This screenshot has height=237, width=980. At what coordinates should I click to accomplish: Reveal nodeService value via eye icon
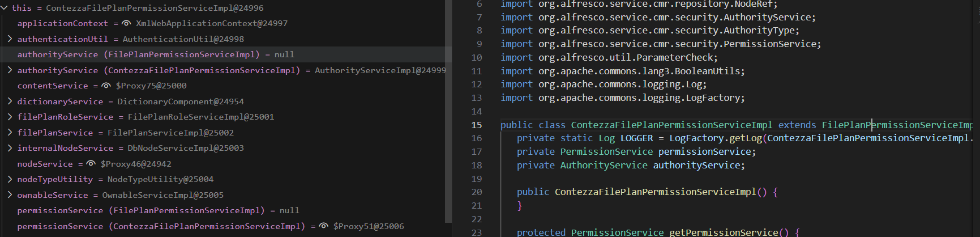91,164
